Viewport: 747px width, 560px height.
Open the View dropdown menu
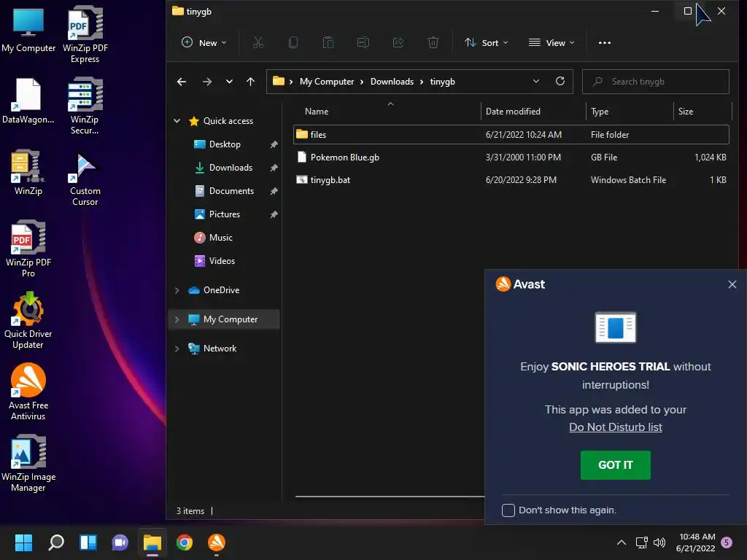click(x=551, y=43)
